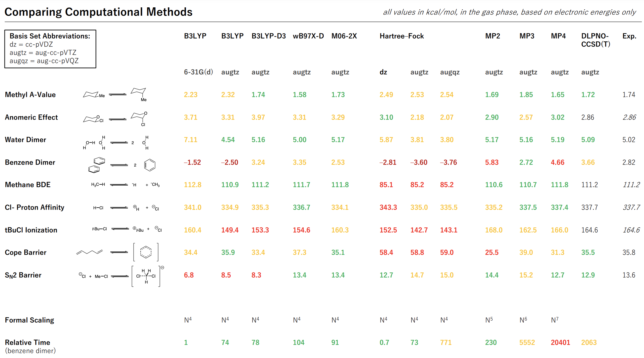Click the Cope Barrier transition state drawing
This screenshot has height=358, width=644.
pyautogui.click(x=117, y=252)
